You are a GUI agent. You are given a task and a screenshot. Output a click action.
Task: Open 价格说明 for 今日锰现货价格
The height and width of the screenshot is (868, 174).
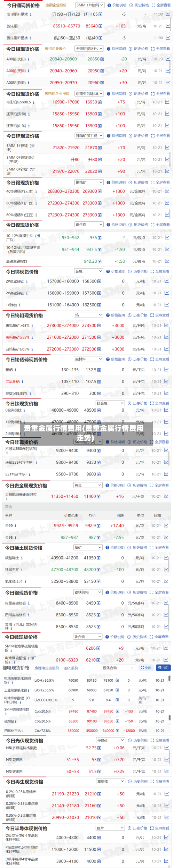click(114, 637)
